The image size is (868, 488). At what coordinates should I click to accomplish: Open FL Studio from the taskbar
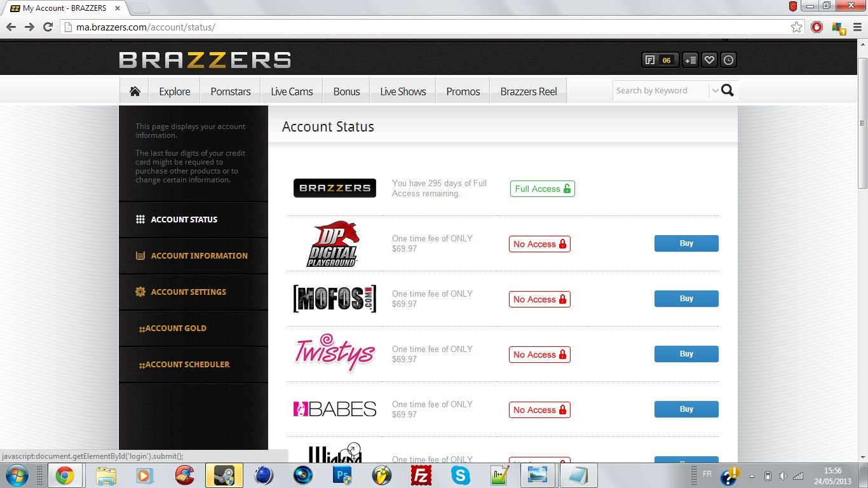point(382,475)
